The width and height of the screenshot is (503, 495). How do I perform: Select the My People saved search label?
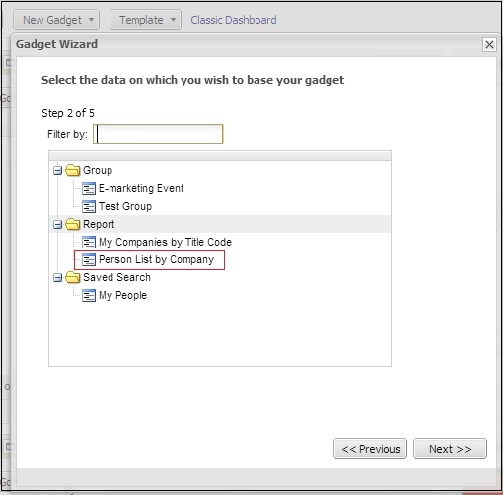pos(123,295)
